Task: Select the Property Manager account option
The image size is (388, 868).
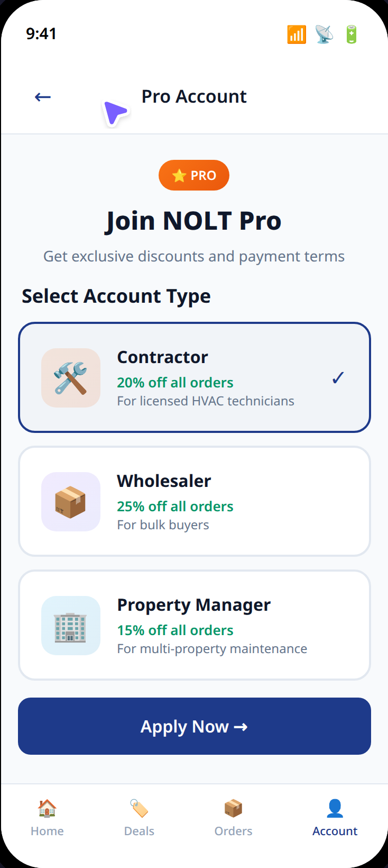Action: (x=194, y=625)
